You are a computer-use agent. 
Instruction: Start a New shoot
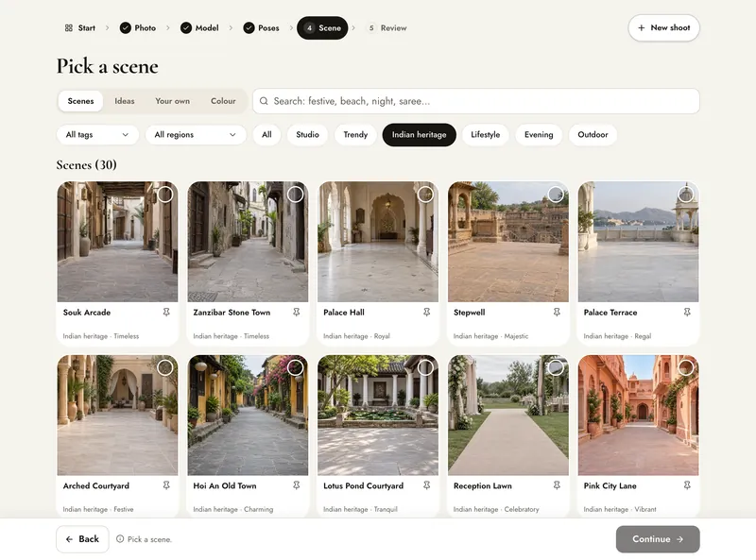664,28
